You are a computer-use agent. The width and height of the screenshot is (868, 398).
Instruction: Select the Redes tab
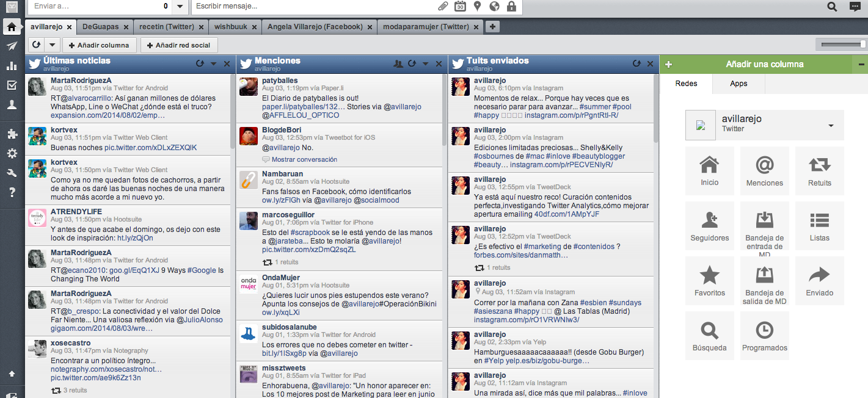(686, 84)
